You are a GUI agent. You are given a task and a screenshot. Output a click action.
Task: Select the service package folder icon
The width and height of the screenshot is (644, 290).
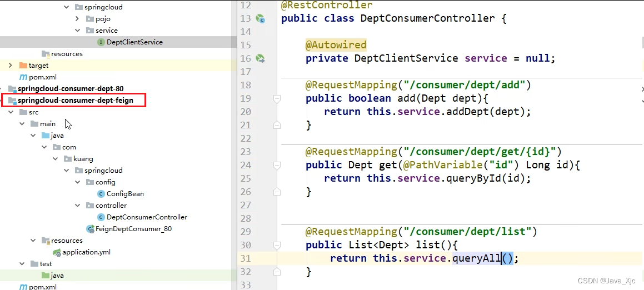coord(89,31)
